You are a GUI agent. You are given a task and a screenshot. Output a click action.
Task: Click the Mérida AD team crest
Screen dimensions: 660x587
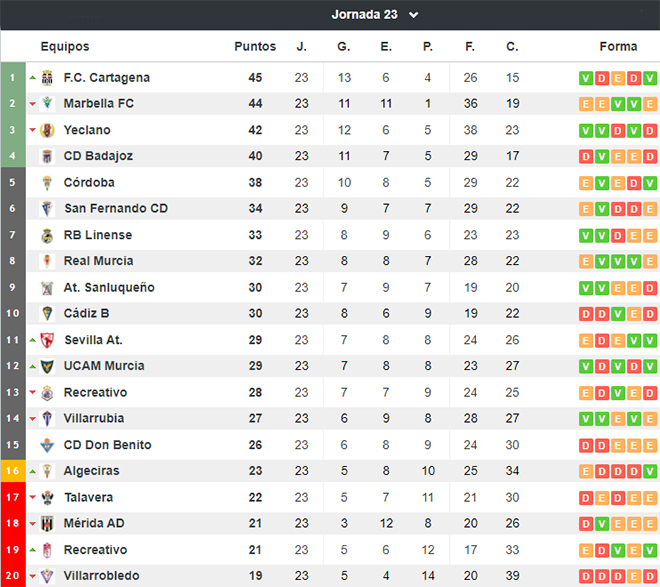point(47,523)
